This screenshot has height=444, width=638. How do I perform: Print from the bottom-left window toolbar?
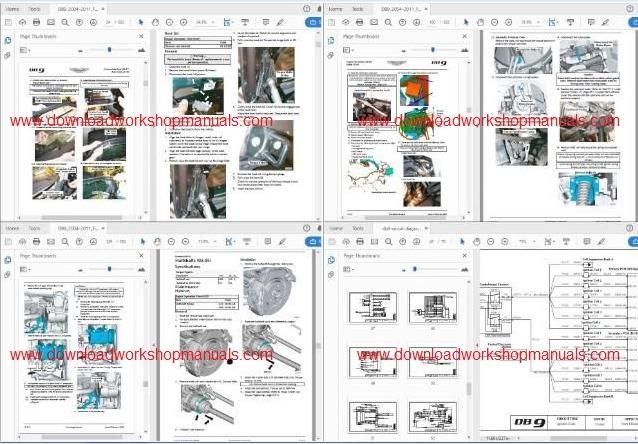click(x=36, y=242)
